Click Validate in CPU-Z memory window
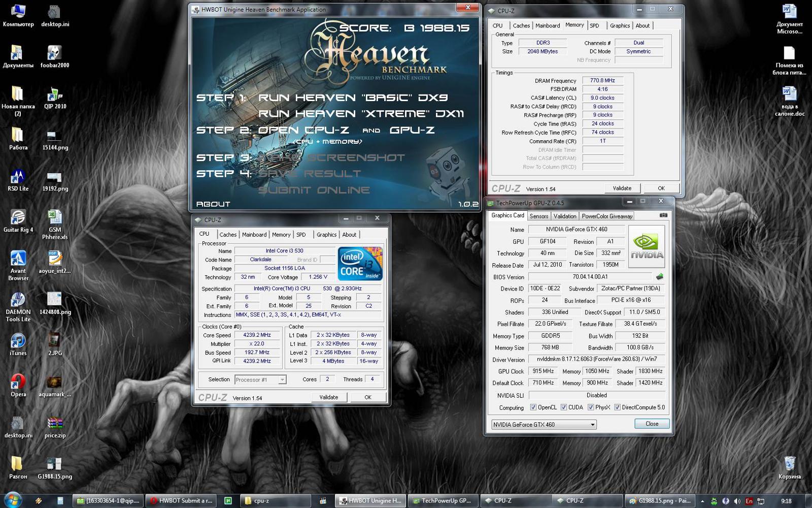812x508 pixels. pyautogui.click(x=622, y=188)
